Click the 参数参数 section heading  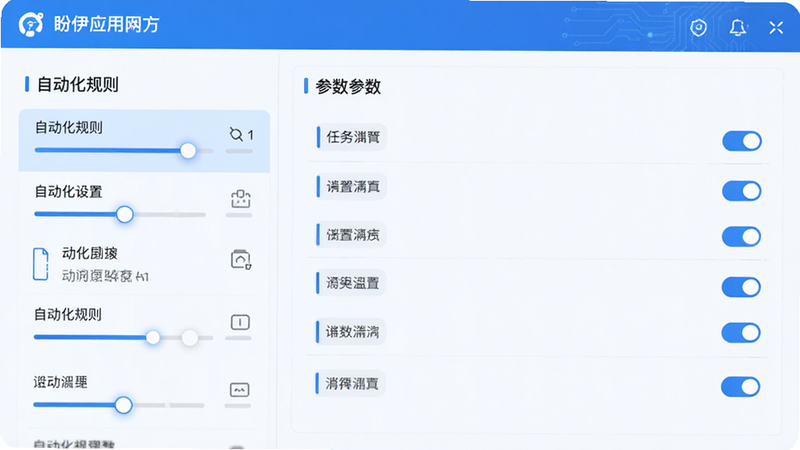(x=348, y=87)
